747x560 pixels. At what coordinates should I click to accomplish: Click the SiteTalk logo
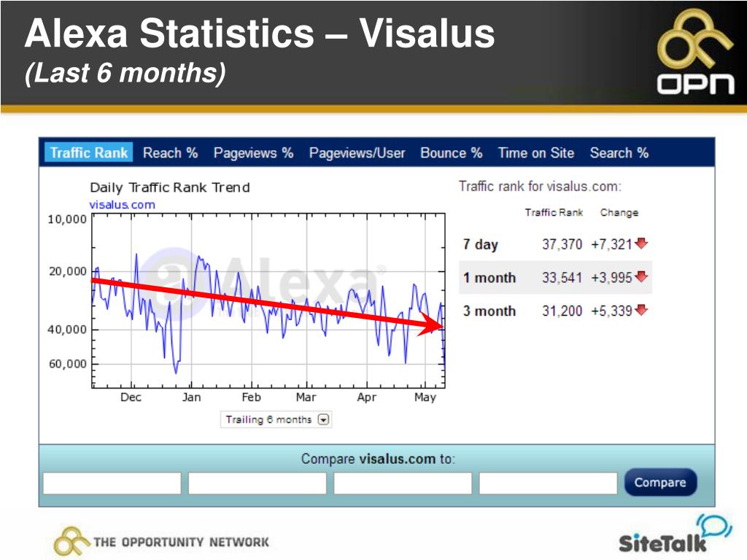675,534
